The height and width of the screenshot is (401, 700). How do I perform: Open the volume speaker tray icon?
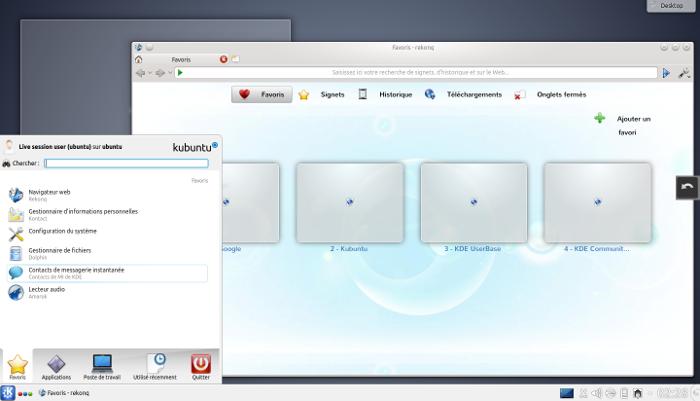(596, 393)
